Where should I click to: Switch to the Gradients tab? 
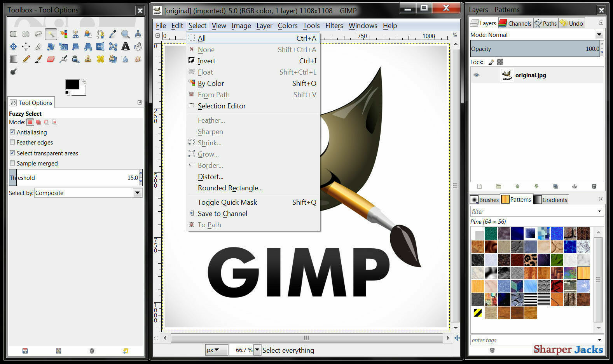point(550,200)
